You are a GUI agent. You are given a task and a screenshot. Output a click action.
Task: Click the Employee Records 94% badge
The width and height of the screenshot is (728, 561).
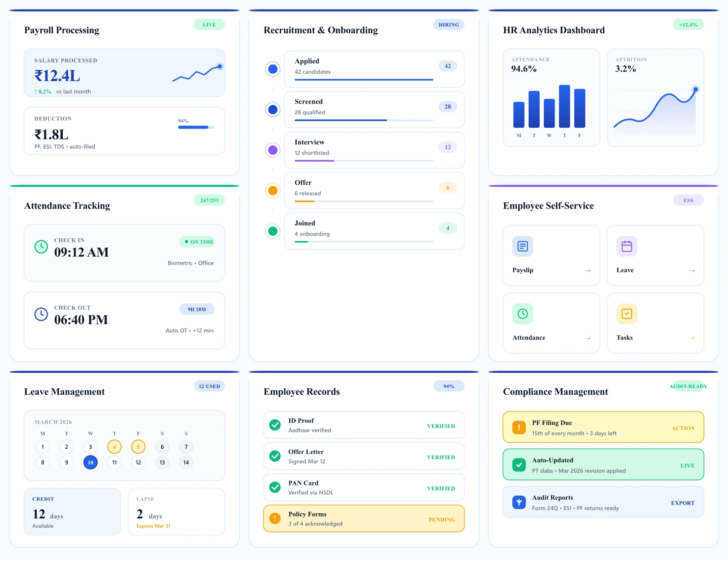click(x=449, y=386)
